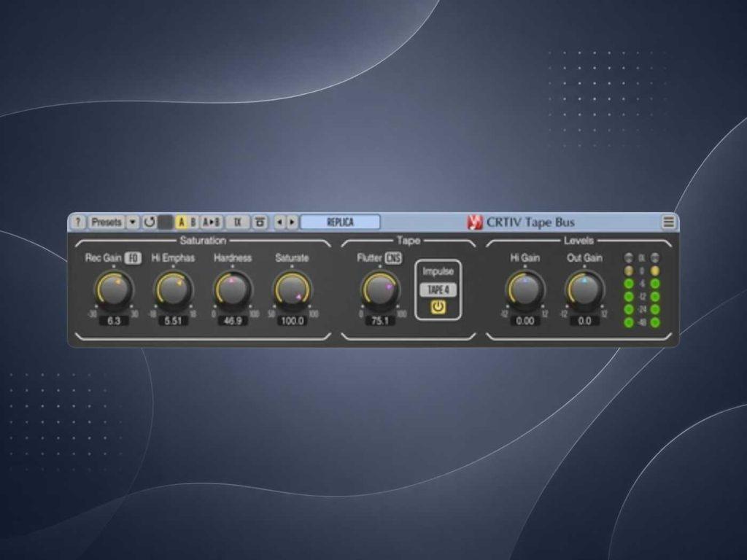The height and width of the screenshot is (560, 747).
Task: Click the Flutter value 75.1
Action: point(379,321)
